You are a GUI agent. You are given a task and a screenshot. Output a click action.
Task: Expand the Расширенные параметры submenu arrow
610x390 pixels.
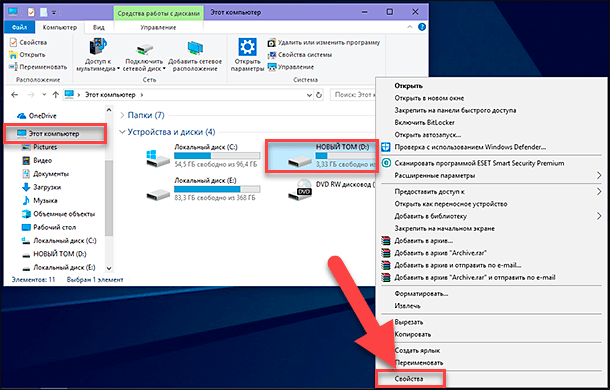599,176
